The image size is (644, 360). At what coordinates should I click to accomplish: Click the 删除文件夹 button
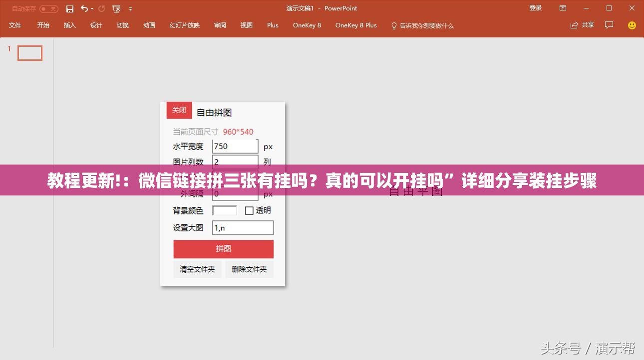pyautogui.click(x=249, y=269)
